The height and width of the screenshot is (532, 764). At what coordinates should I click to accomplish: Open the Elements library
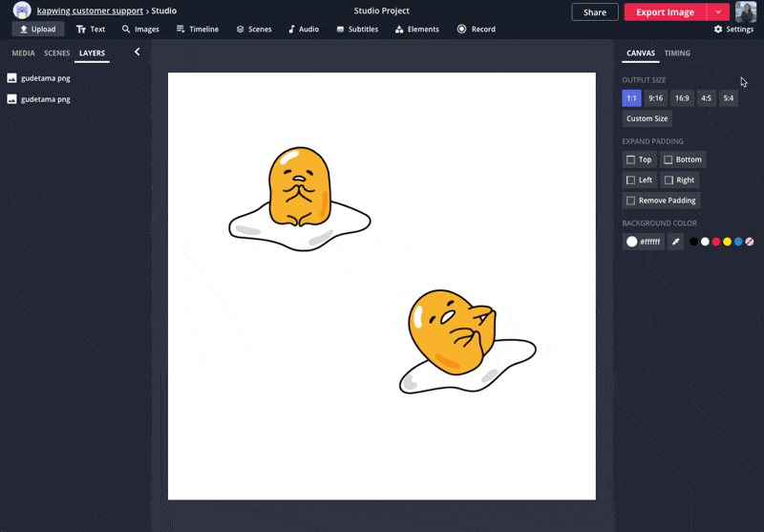[417, 30]
